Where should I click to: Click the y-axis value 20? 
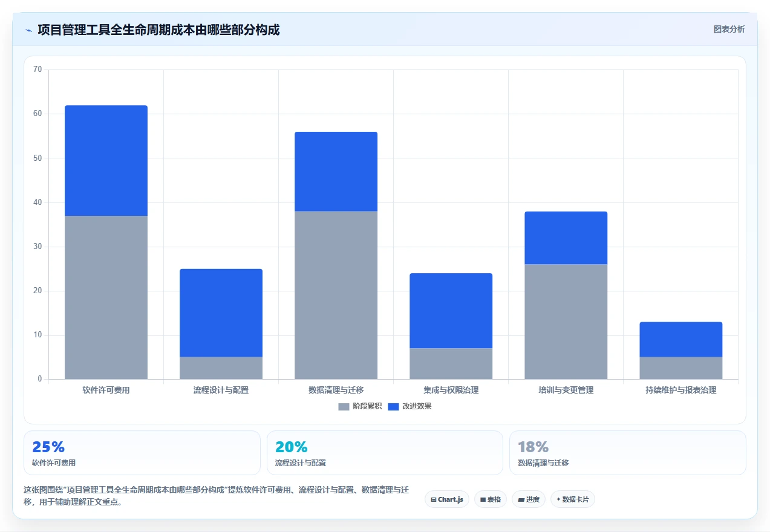click(38, 291)
